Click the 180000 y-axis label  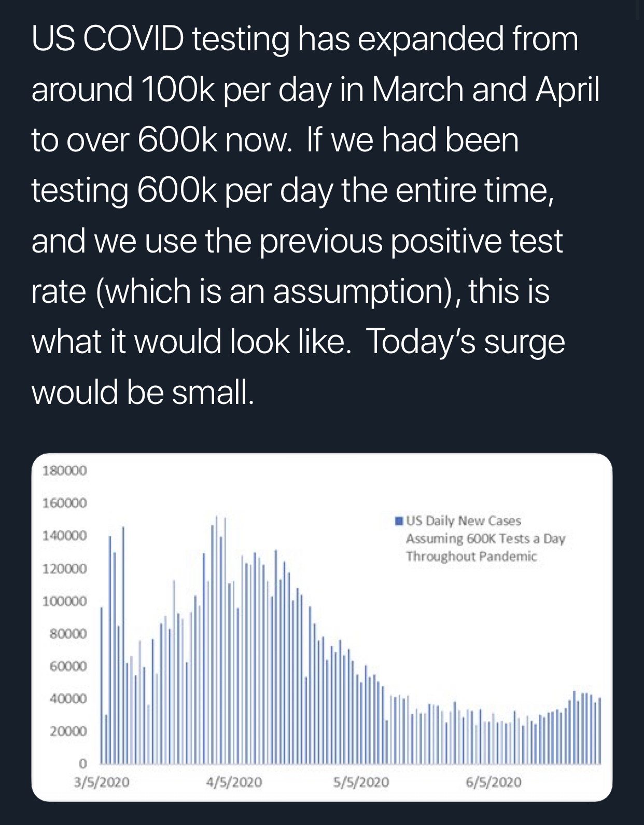pyautogui.click(x=65, y=471)
